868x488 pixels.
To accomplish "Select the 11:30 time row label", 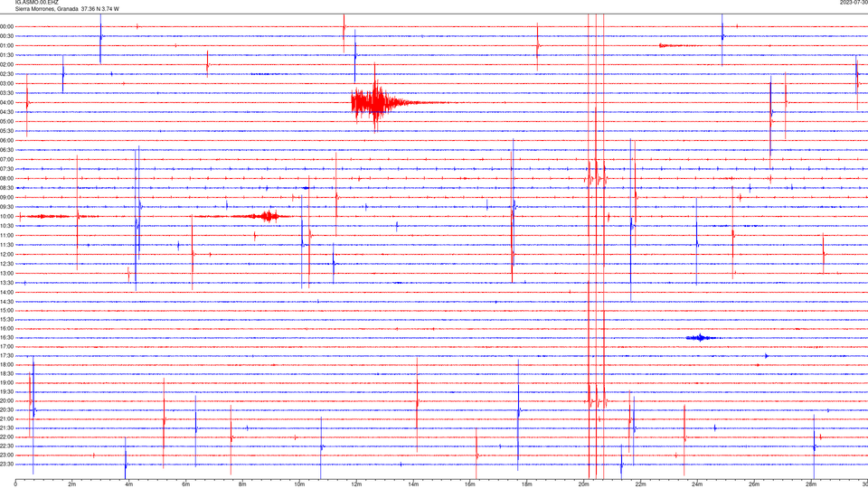I will [x=7, y=245].
